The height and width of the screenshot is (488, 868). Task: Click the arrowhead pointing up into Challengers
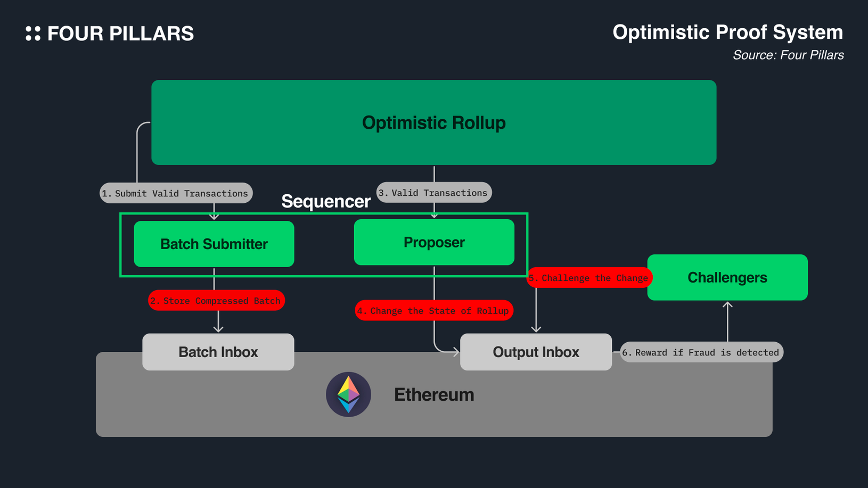click(727, 305)
